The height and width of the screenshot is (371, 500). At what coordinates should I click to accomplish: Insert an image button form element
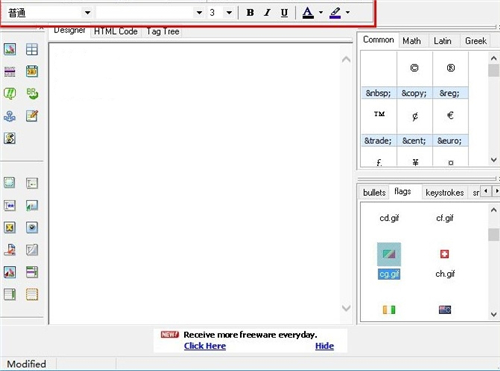pyautogui.click(x=10, y=272)
